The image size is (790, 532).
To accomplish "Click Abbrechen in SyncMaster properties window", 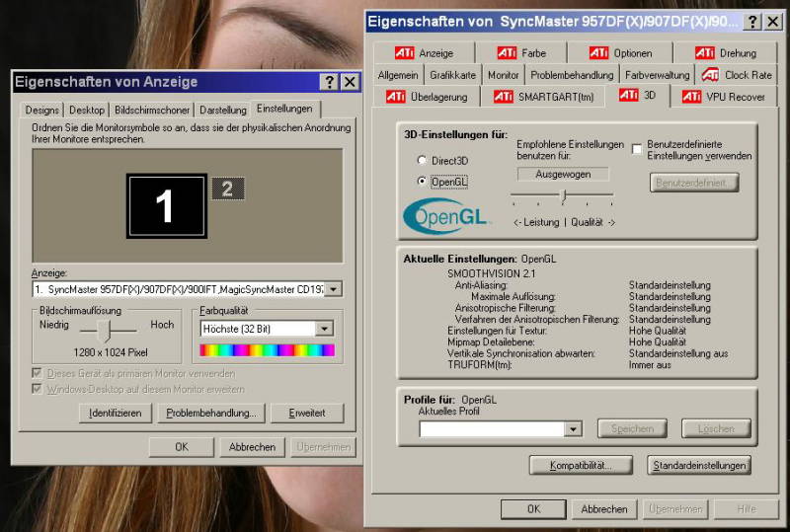I will [604, 509].
